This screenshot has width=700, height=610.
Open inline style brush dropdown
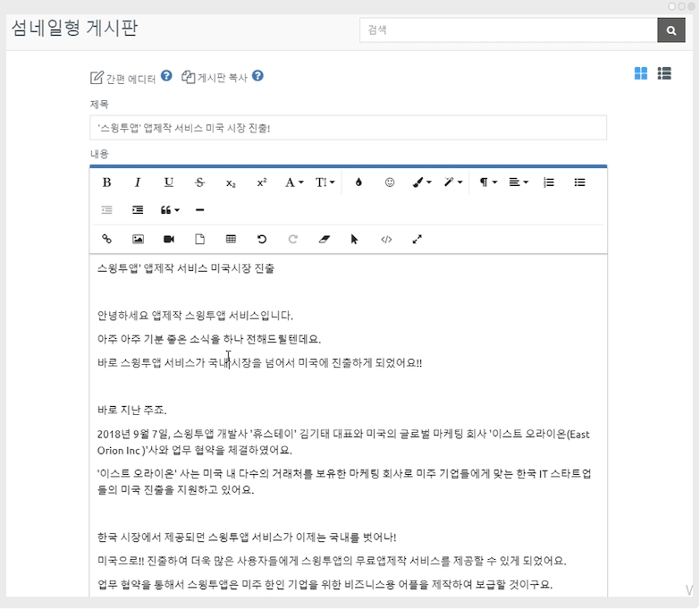pyautogui.click(x=422, y=182)
